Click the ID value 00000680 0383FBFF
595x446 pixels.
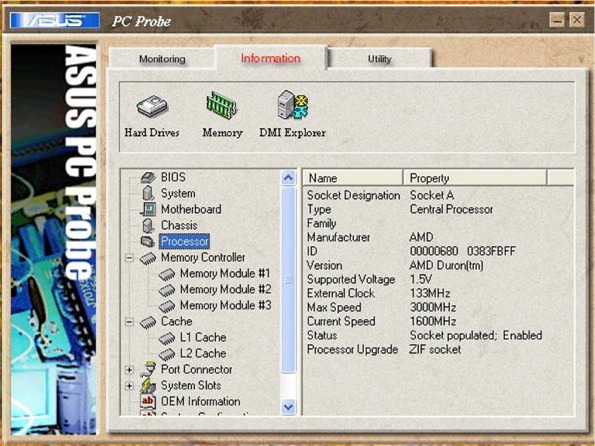[x=463, y=251]
